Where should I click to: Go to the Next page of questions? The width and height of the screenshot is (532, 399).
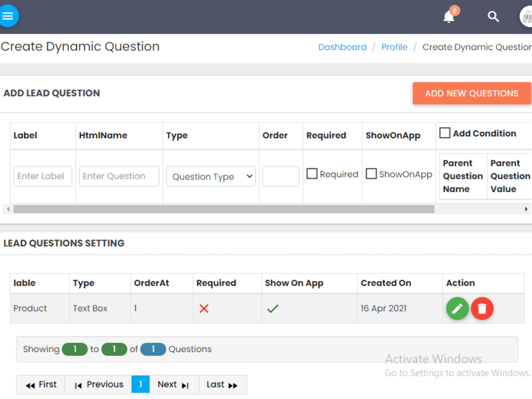(x=173, y=384)
